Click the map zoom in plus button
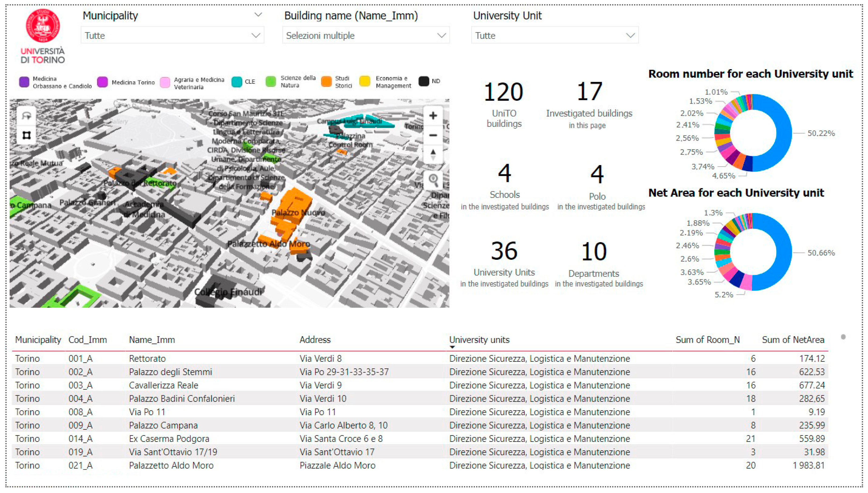Screen dimensions: 868x493 433,116
